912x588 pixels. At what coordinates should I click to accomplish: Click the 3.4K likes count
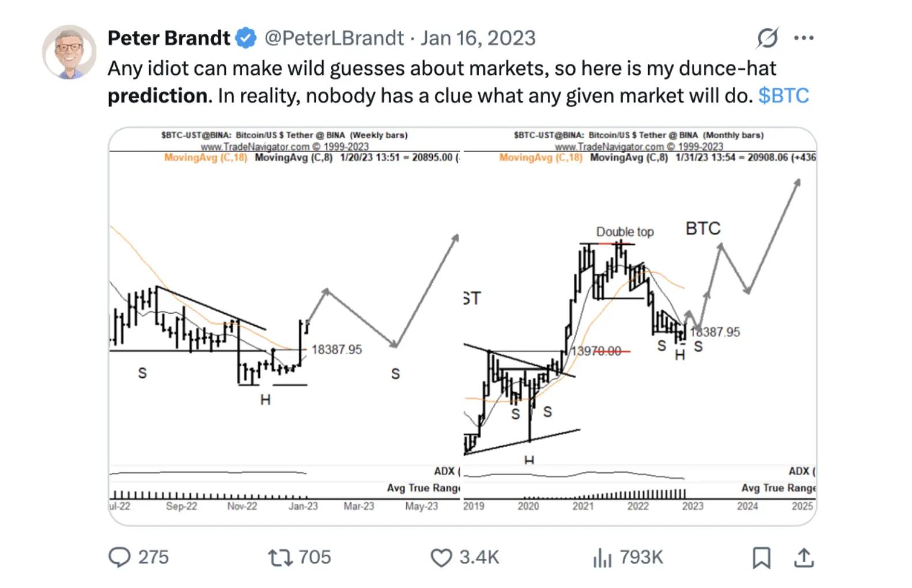pyautogui.click(x=479, y=557)
